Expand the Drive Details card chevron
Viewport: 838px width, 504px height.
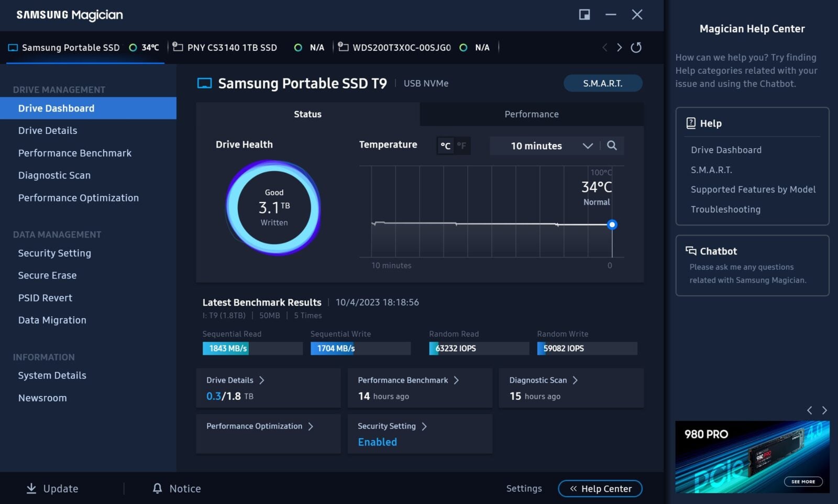262,380
